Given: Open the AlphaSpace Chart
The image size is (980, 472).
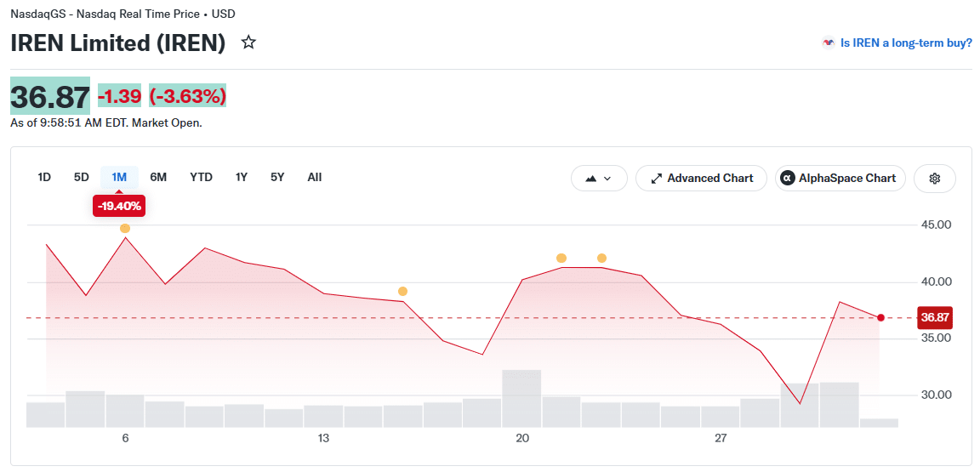Looking at the screenshot, I should (x=840, y=179).
